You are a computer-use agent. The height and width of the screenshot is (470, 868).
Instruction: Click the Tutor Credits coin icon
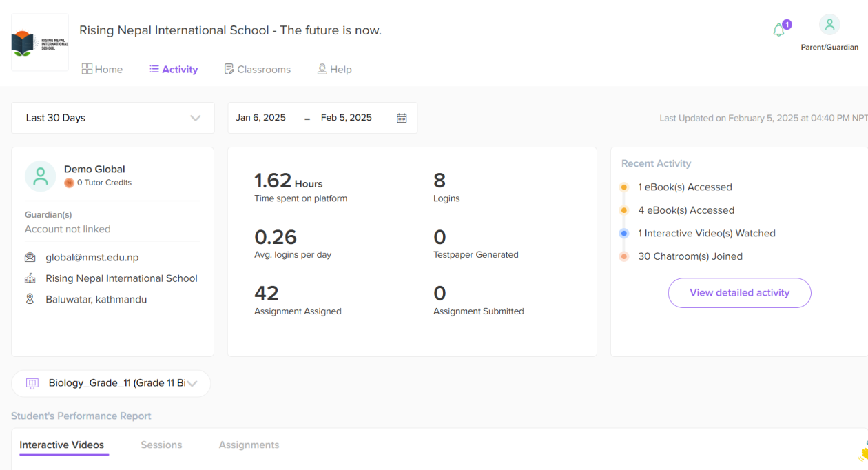(x=69, y=183)
